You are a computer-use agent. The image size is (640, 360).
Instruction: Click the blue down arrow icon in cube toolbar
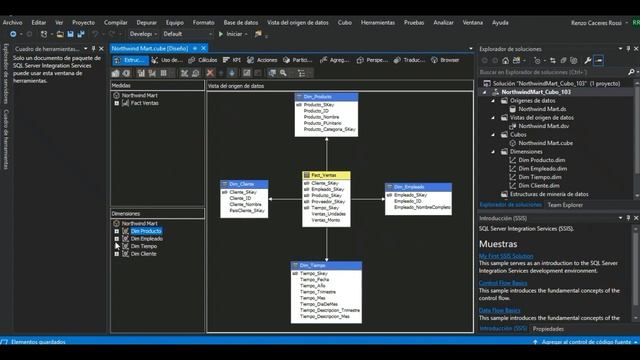(x=232, y=73)
